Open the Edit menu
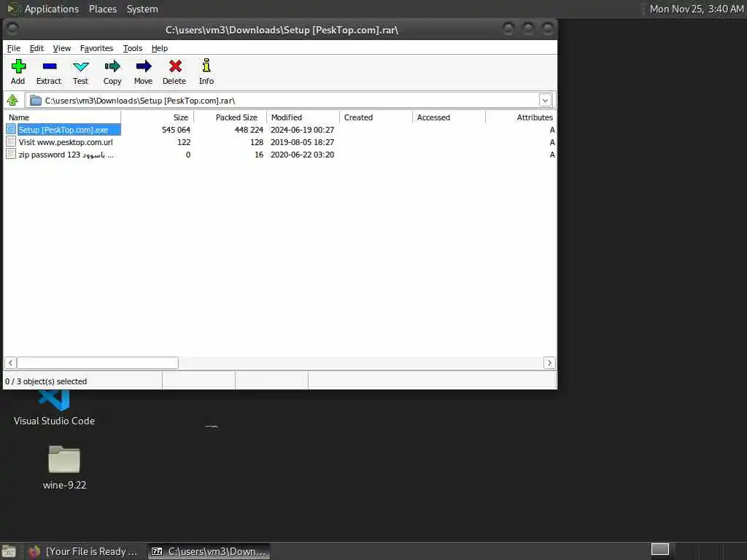 pyautogui.click(x=36, y=48)
